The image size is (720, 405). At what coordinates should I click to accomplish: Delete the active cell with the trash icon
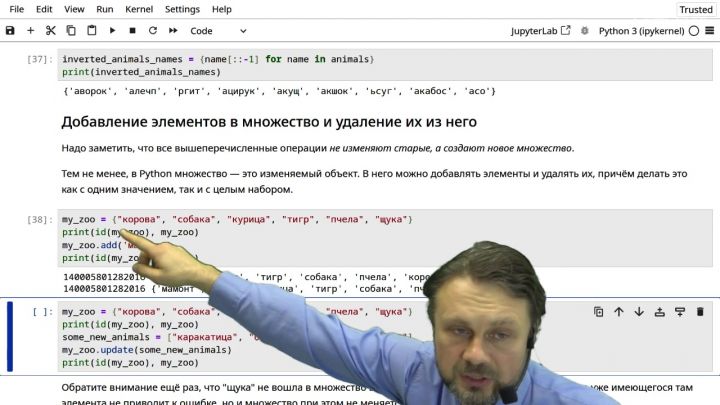tap(700, 312)
